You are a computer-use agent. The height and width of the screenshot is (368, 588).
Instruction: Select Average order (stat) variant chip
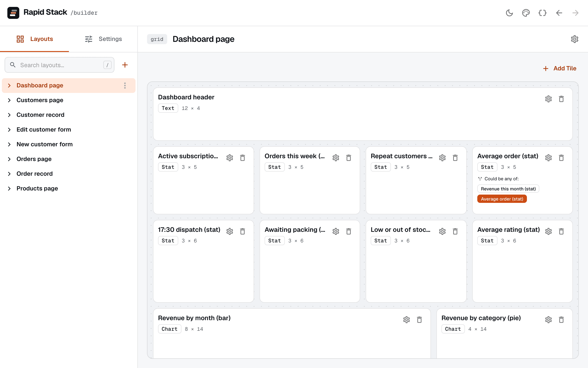(x=502, y=199)
